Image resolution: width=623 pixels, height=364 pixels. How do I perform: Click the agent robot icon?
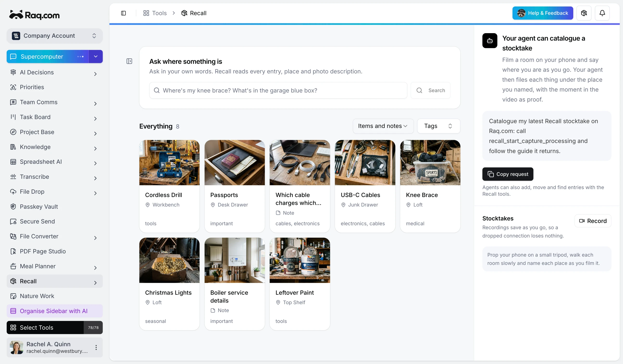click(x=490, y=41)
